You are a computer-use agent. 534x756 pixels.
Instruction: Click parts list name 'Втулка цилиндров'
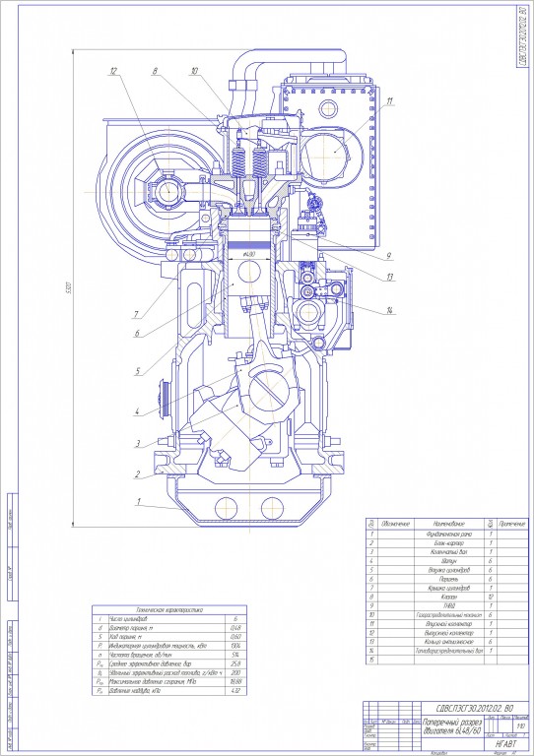[449, 570]
